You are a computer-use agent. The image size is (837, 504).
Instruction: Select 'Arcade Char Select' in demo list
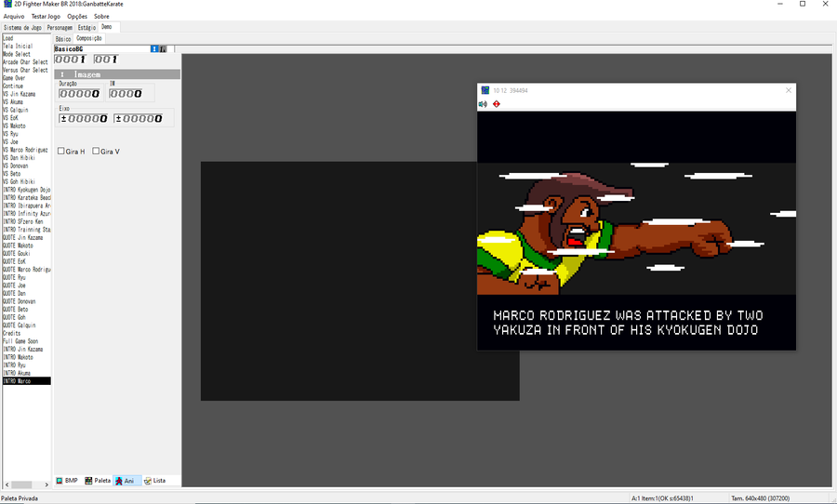(27, 62)
